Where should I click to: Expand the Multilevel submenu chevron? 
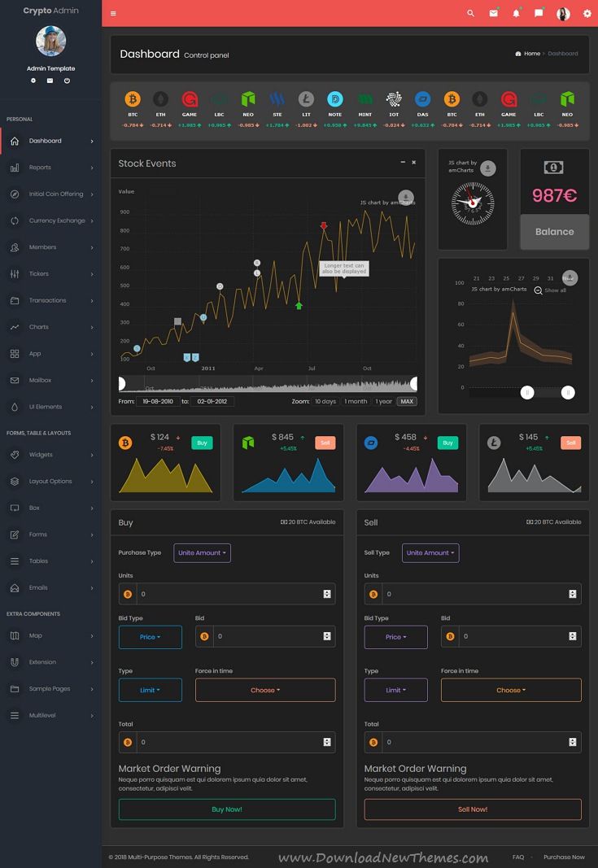(x=92, y=716)
